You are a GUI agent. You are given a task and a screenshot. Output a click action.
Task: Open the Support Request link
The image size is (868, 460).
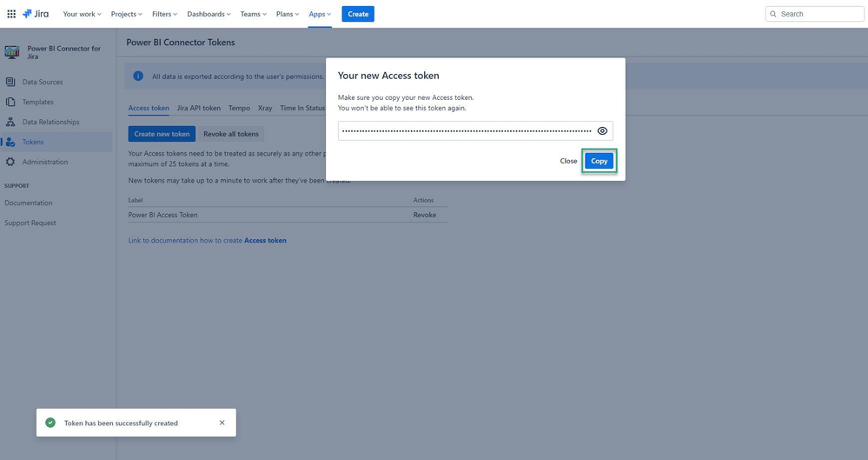click(30, 223)
